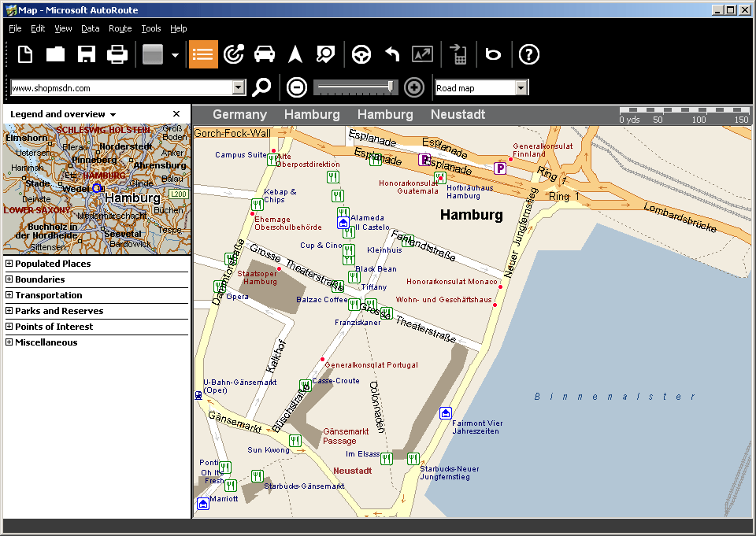This screenshot has width=756, height=536.
Task: Click the Binnenalster lake label
Action: pos(615,397)
